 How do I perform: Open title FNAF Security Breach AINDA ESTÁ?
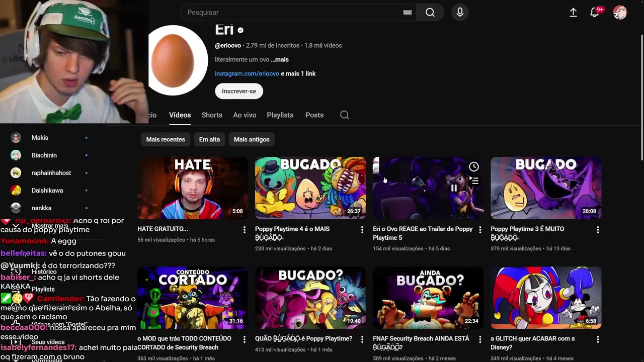pos(421,343)
